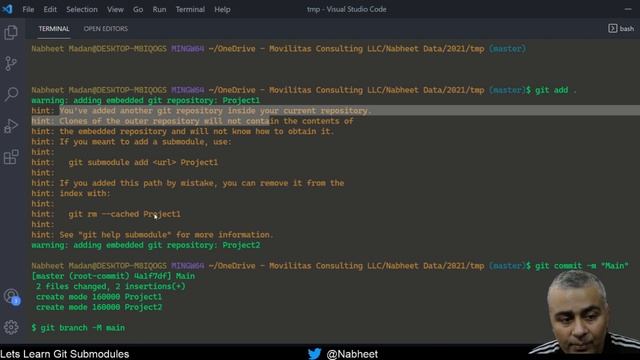The width and height of the screenshot is (640, 360).
Task: Open the View menu
Action: (x=115, y=9)
